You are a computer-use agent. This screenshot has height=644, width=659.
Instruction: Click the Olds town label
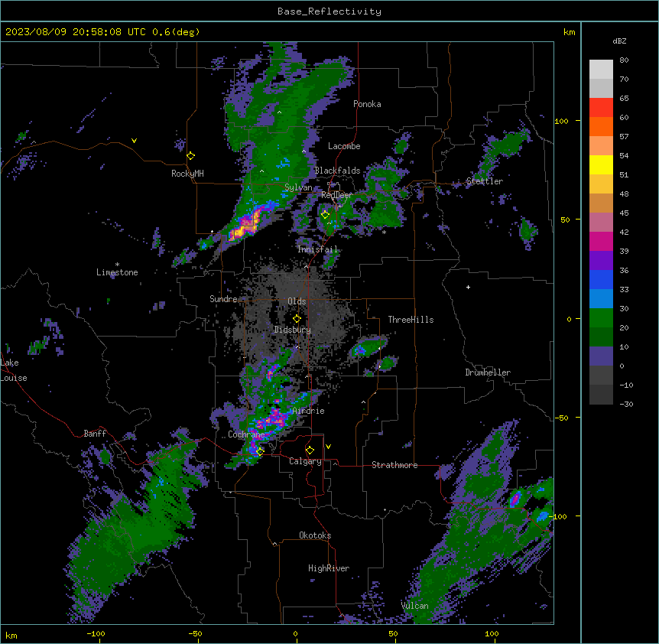[297, 301]
